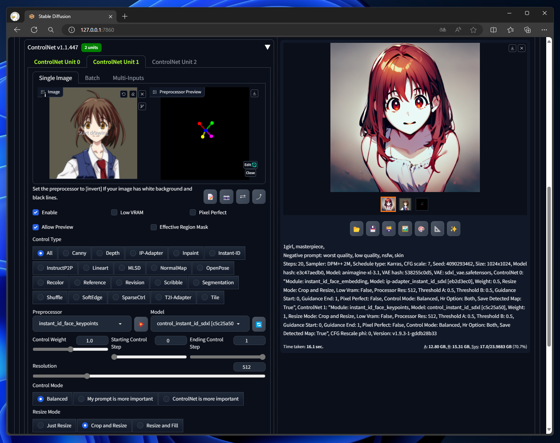Select the Instant-ID control type
560x443 pixels.
(x=225, y=253)
